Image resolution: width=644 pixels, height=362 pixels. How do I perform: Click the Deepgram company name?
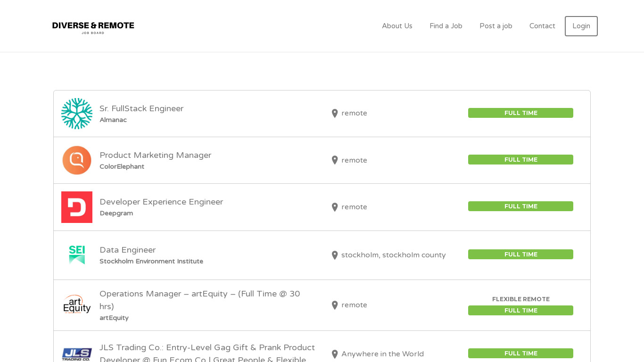(116, 213)
